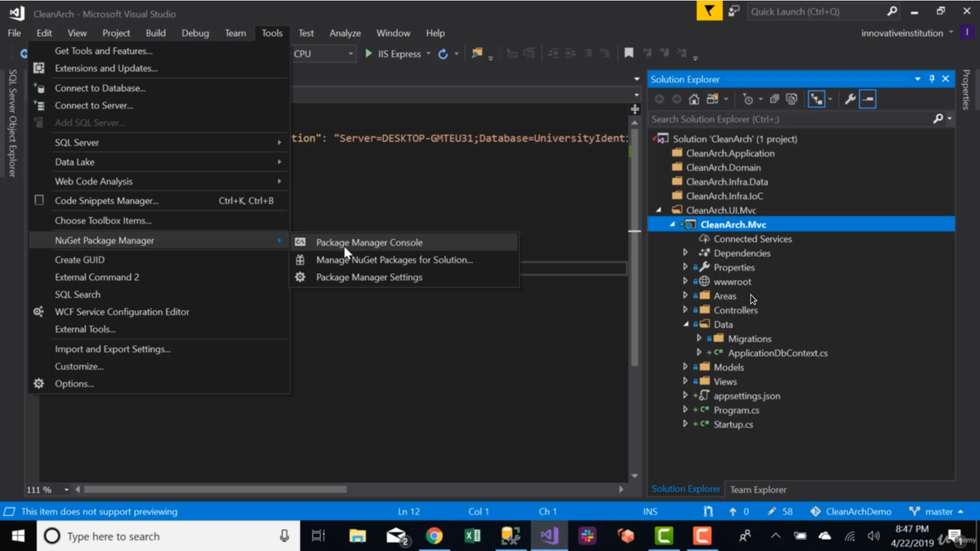Select Package Manager Console menu item
Image resolution: width=980 pixels, height=551 pixels.
369,242
